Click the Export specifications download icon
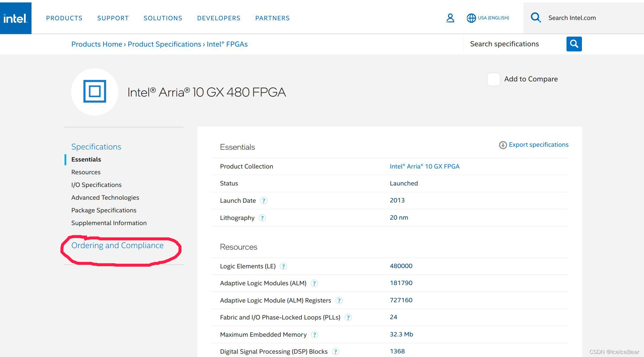644x357 pixels. click(503, 145)
